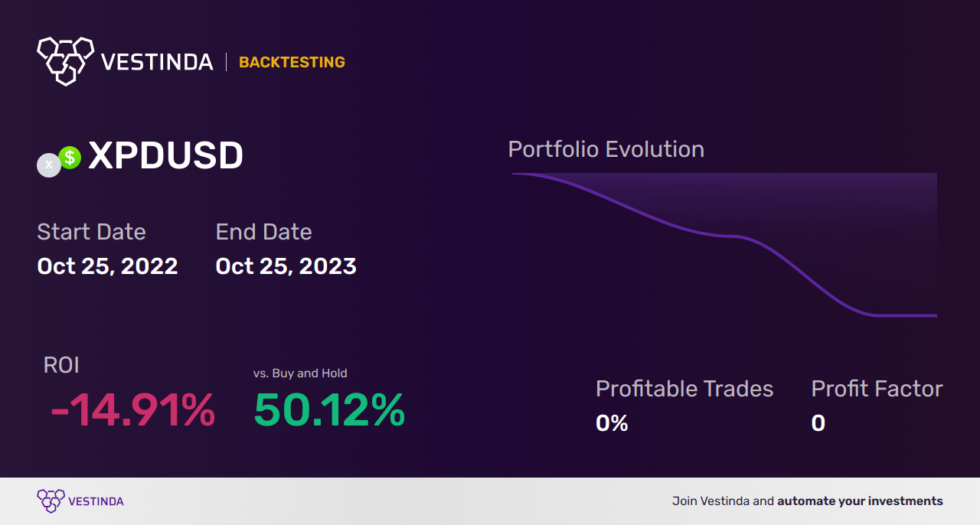Image resolution: width=980 pixels, height=525 pixels.
Task: Click the VESTINDA header wordmark
Action: (x=157, y=62)
